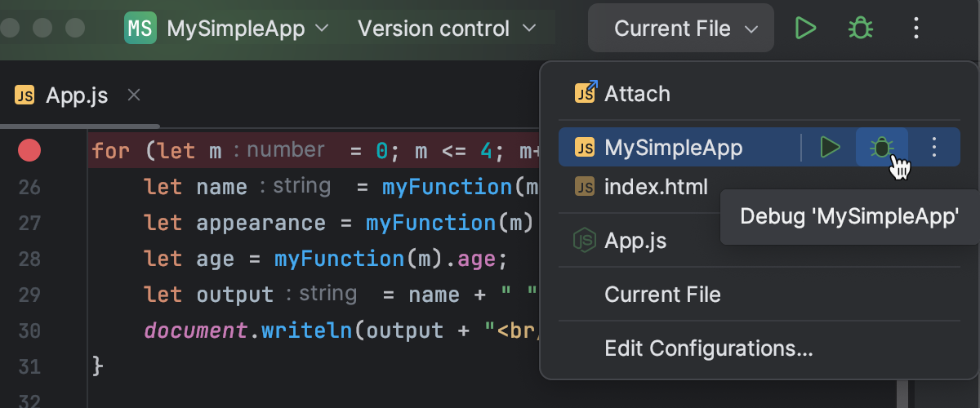This screenshot has width=980, height=408.
Task: Close the App.js editor tab
Action: 135,95
